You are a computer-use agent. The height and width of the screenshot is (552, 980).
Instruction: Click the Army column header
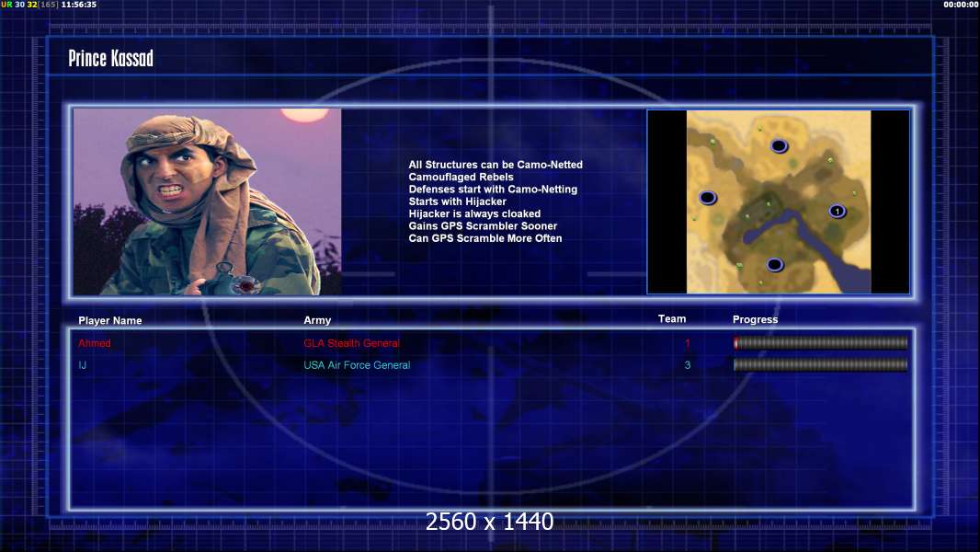click(x=317, y=320)
